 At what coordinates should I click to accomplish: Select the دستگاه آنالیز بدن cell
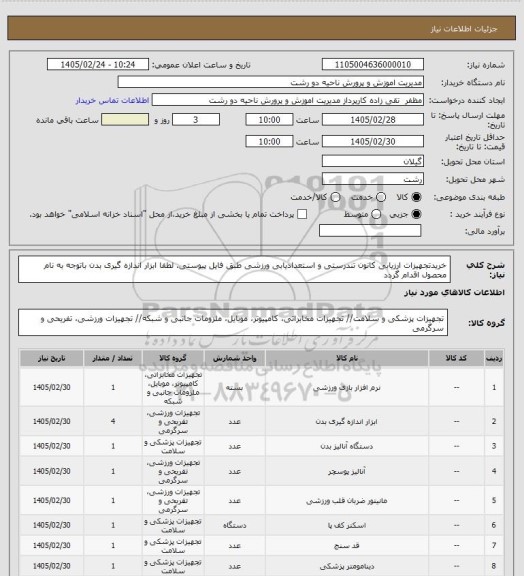pyautogui.click(x=347, y=446)
